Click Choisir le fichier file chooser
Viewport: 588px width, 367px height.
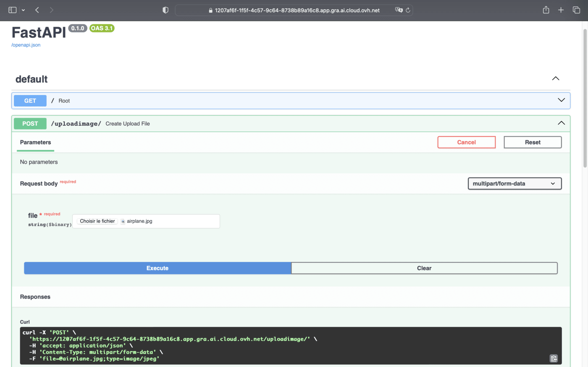tap(97, 221)
